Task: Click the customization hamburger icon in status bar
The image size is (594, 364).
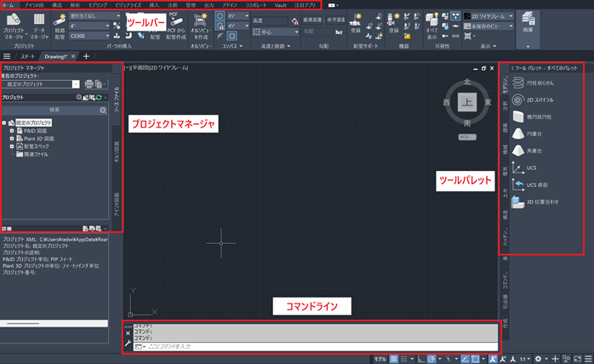Action: (x=588, y=359)
